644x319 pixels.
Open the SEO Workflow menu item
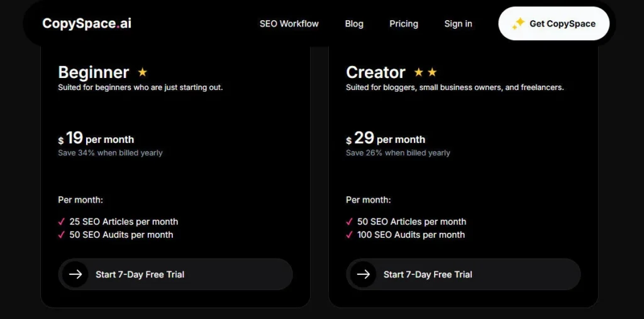click(x=289, y=24)
